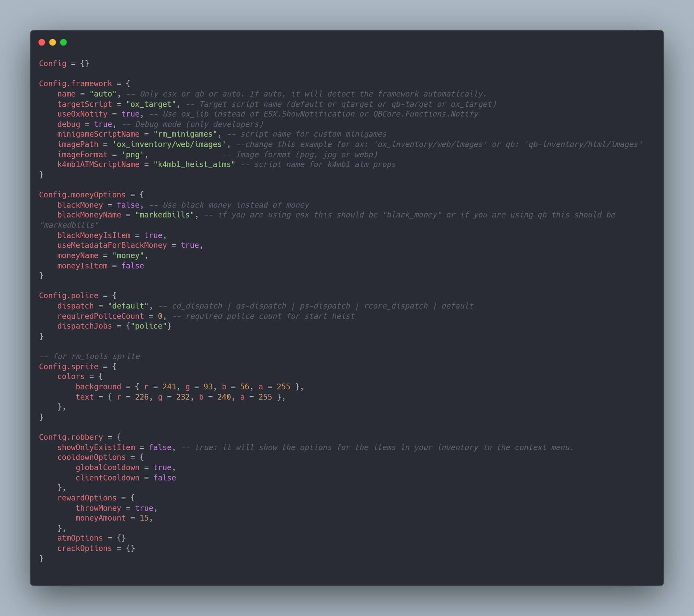Click the '241' red value in background

pos(169,387)
